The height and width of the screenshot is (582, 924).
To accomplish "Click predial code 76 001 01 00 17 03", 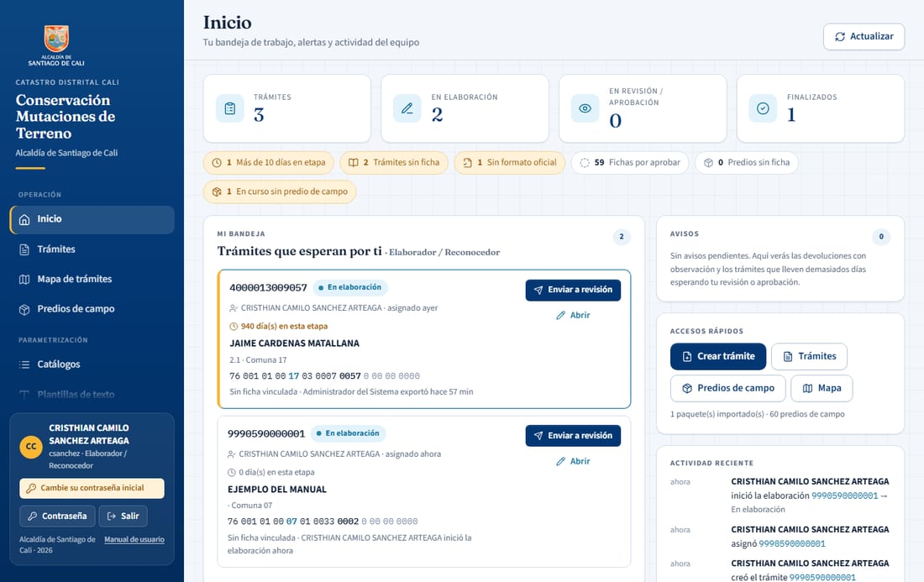I will [x=325, y=376].
